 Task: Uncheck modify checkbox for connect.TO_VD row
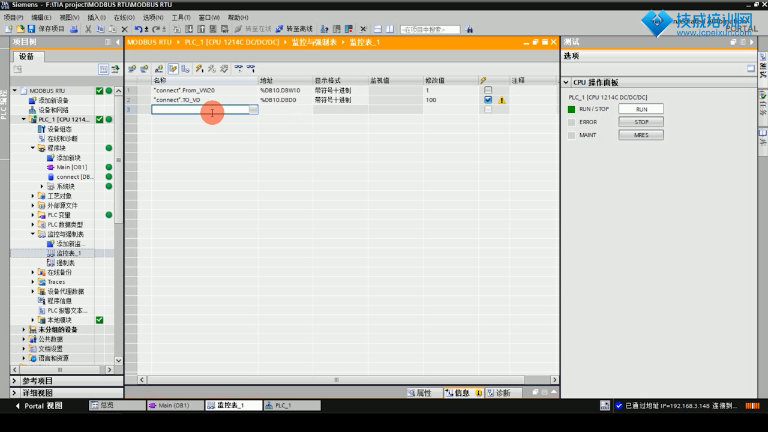(488, 100)
